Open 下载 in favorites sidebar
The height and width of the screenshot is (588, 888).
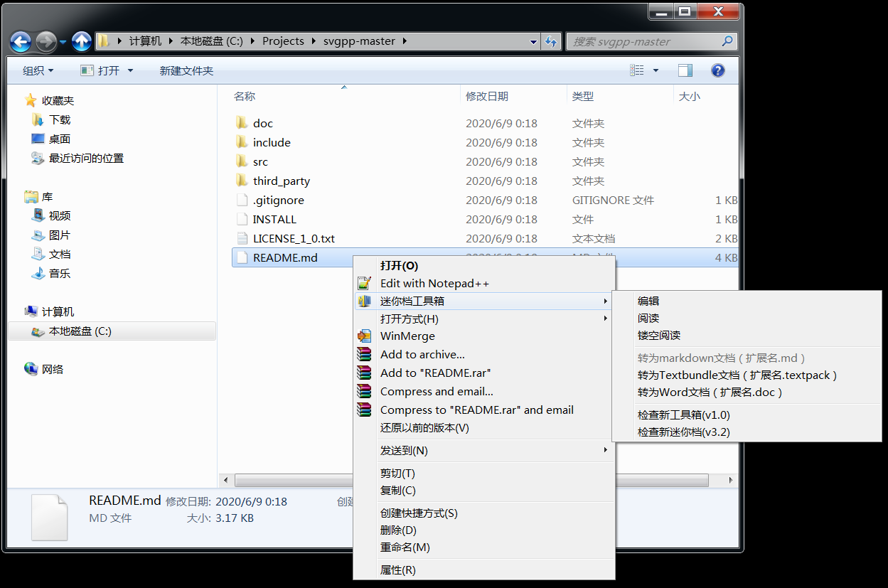(x=60, y=119)
